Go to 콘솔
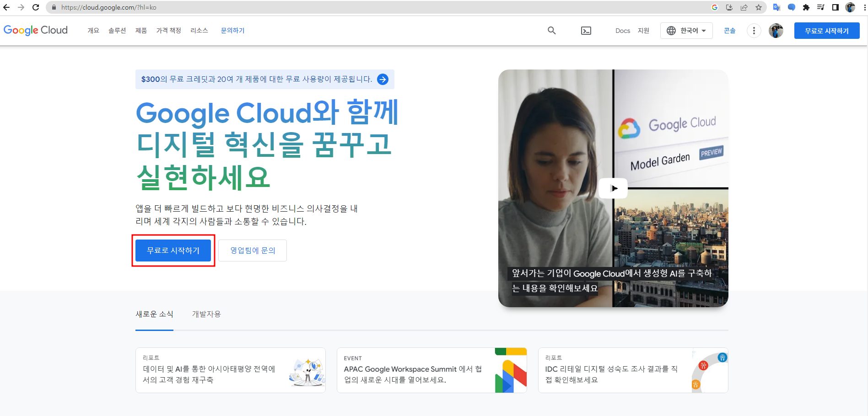The width and height of the screenshot is (868, 416). tap(729, 31)
